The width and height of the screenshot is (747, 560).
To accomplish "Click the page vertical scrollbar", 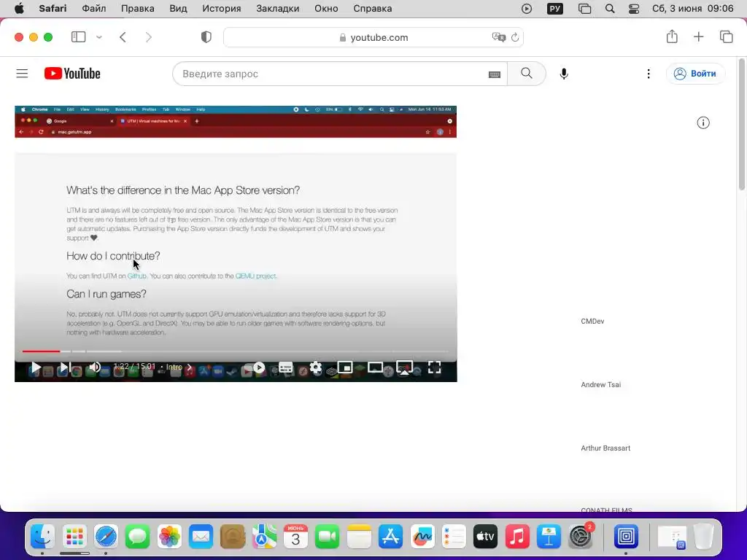I will (x=742, y=125).
